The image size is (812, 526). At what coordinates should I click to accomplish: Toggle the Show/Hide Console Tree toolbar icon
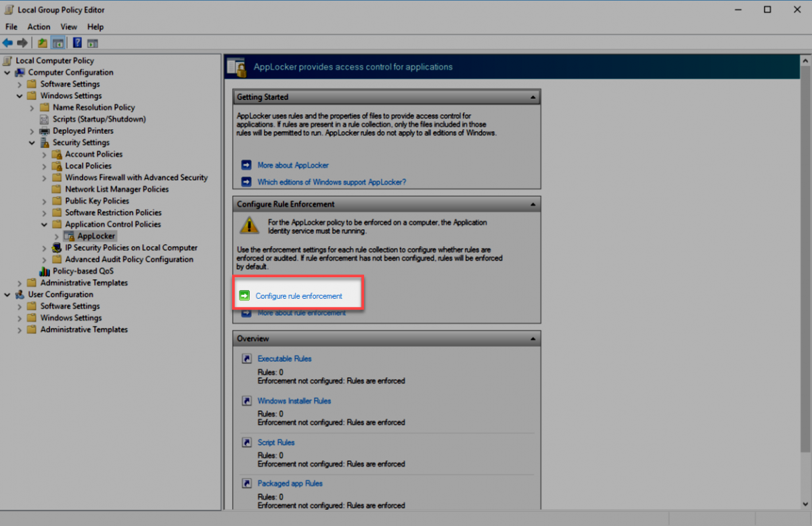tap(58, 43)
